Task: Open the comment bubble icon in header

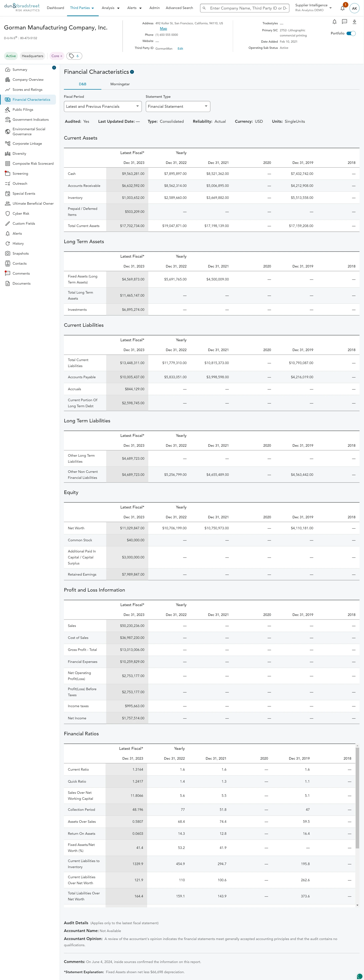Action: (x=344, y=22)
